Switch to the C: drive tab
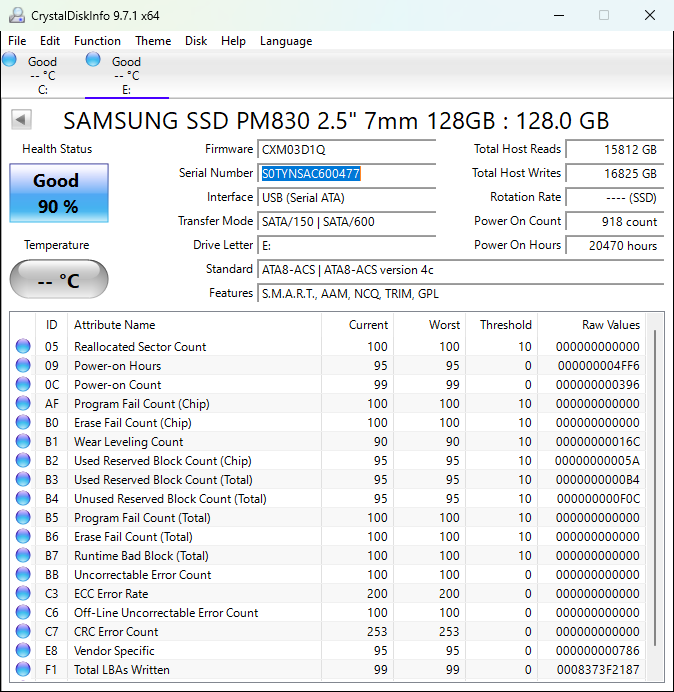The width and height of the screenshot is (674, 692). [43, 75]
